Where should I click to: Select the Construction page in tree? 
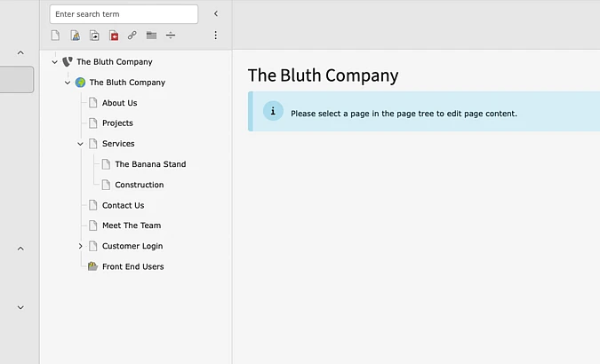[139, 185]
